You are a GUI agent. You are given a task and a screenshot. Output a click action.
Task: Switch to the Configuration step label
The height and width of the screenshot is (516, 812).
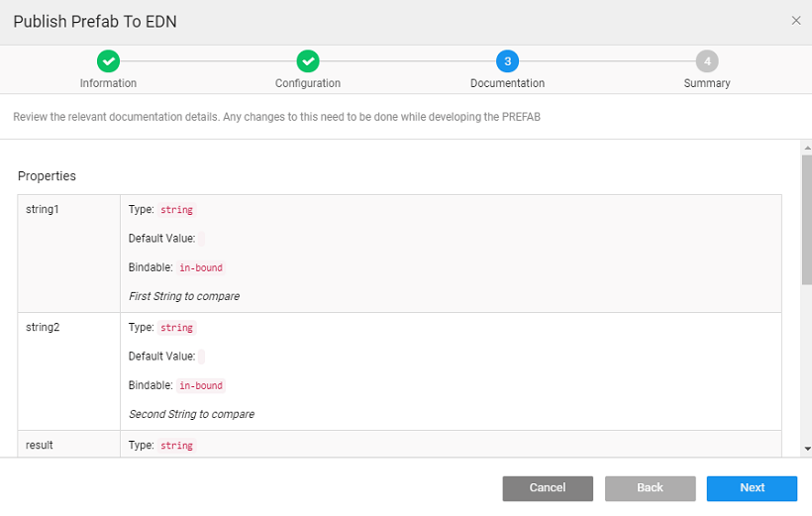pos(308,83)
